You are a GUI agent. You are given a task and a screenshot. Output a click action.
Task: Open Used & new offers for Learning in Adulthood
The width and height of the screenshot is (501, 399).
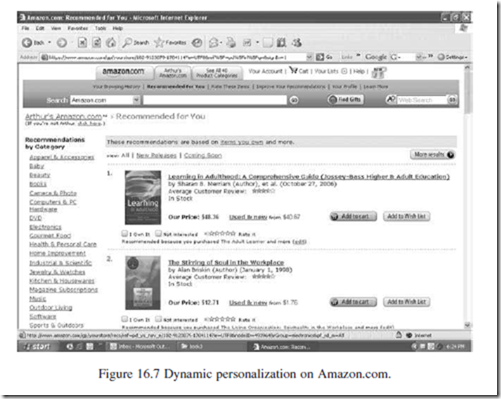click(248, 217)
